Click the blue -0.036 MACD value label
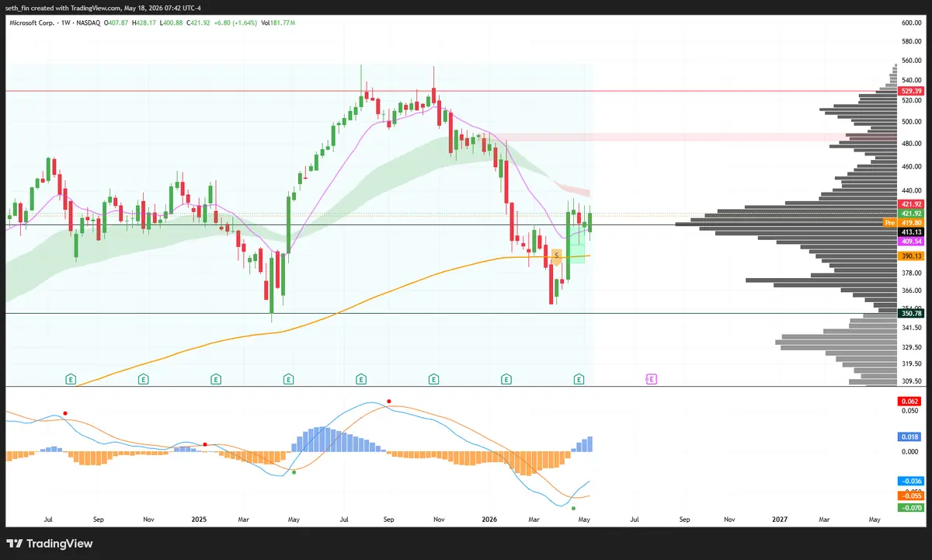Viewport: 932px width, 560px height. [909, 482]
